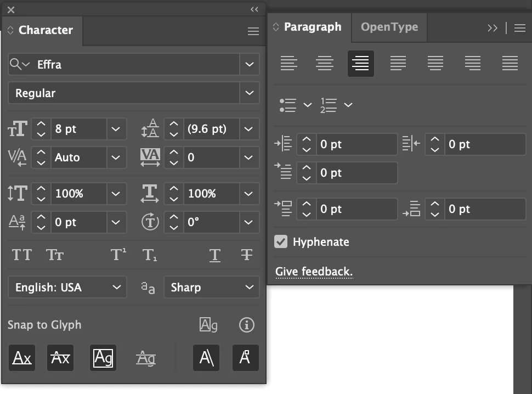Open the Effra font family dropdown

250,64
